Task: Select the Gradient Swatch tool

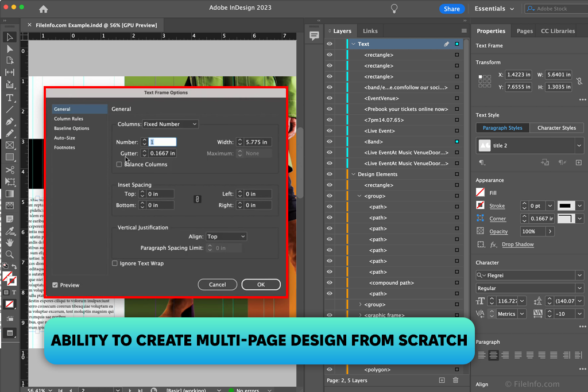Action: coord(10,194)
